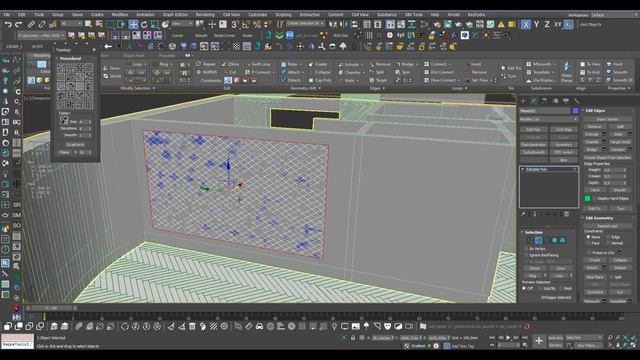Enable the Ignore Backfacing checkbox
Viewport: 640px width, 360px height.
526,255
